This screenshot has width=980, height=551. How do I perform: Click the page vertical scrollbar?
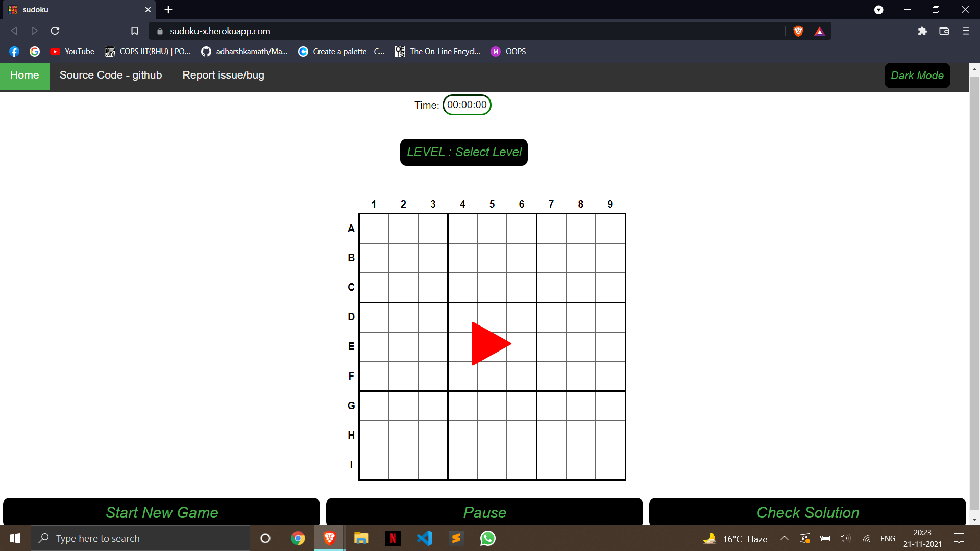click(974, 293)
